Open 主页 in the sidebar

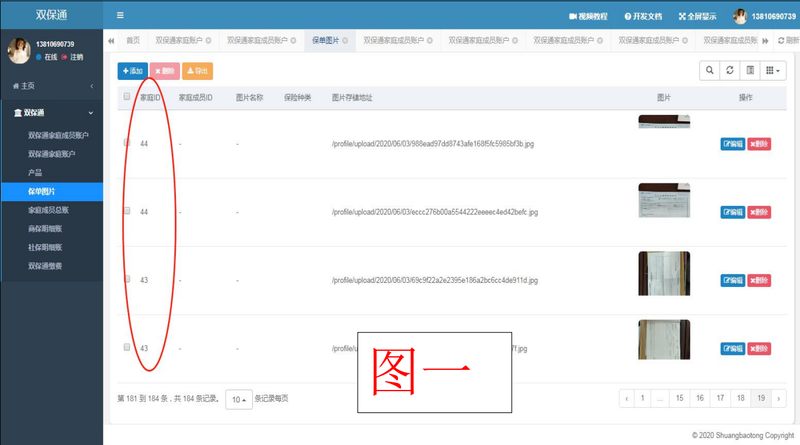pos(52,86)
